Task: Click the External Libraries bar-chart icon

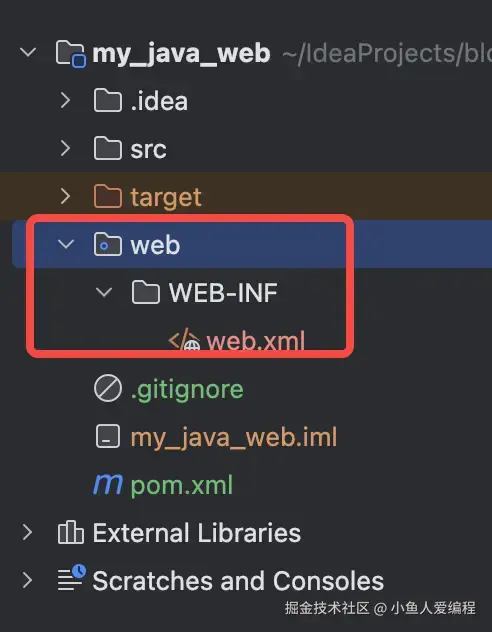Action: (x=71, y=532)
